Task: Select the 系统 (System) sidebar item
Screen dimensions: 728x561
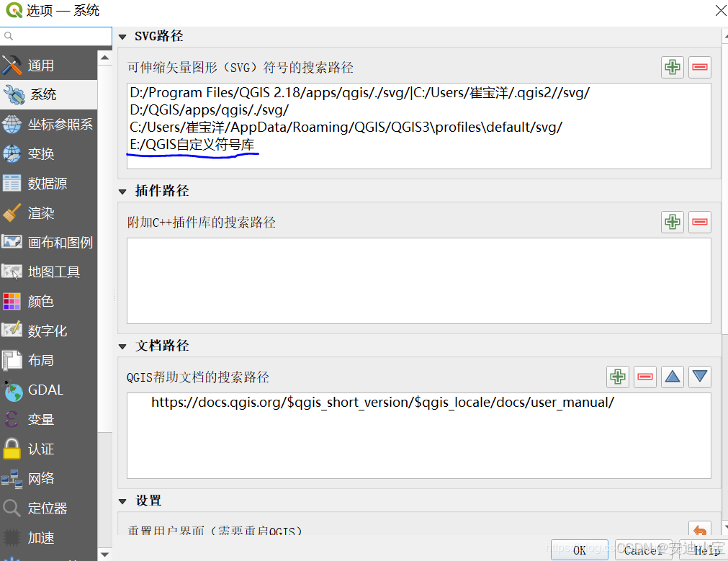Action: click(48, 95)
